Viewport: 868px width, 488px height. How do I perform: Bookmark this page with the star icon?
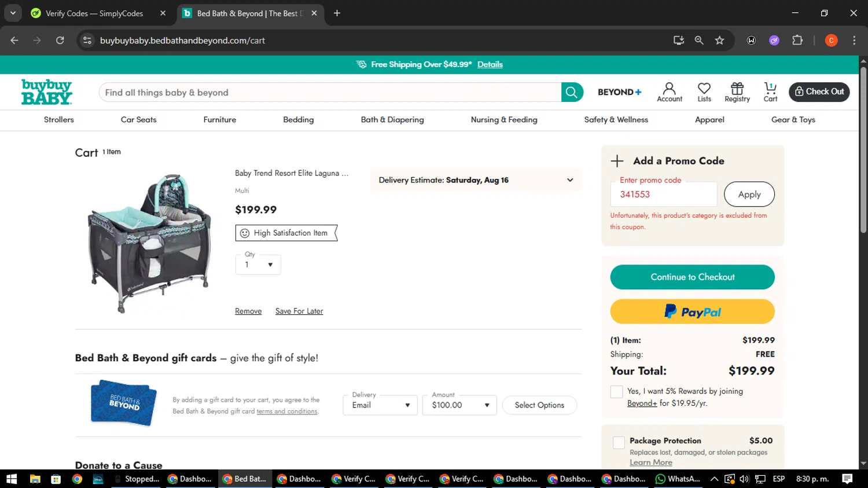719,41
